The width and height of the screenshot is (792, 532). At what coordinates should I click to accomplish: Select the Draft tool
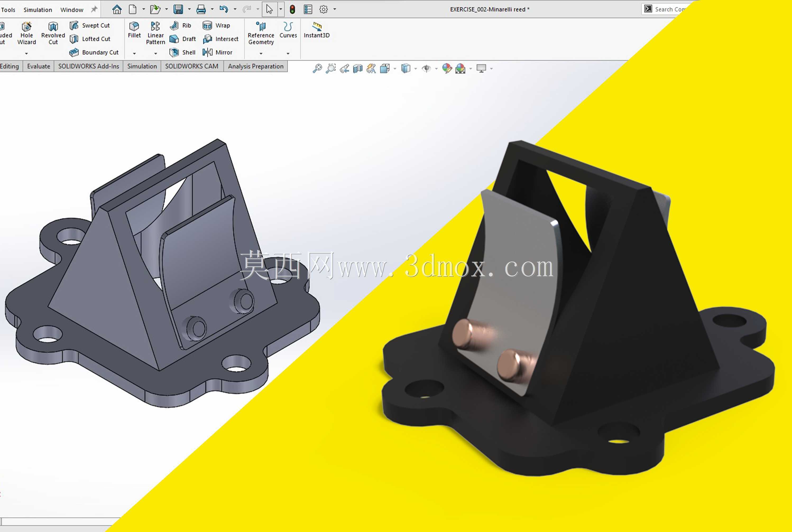click(183, 39)
